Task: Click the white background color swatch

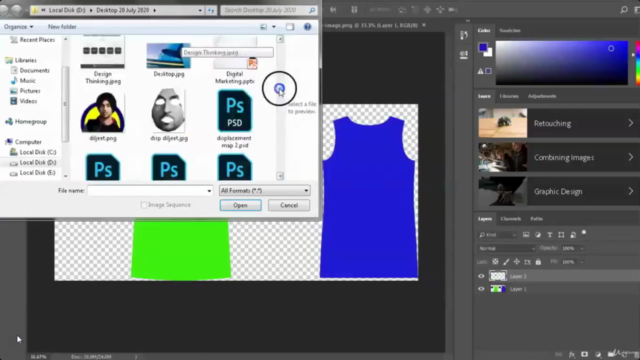Action: coord(489,53)
